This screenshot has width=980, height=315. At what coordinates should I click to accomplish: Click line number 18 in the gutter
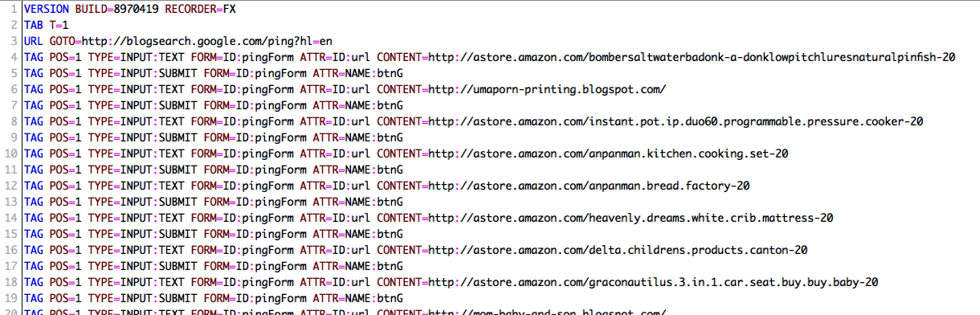coord(11,281)
